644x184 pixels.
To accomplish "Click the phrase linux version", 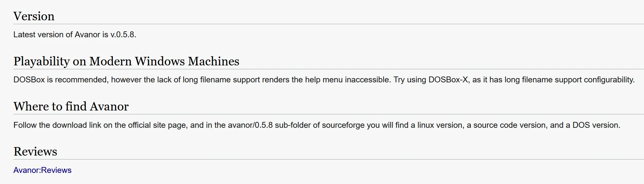I will click(x=440, y=125).
